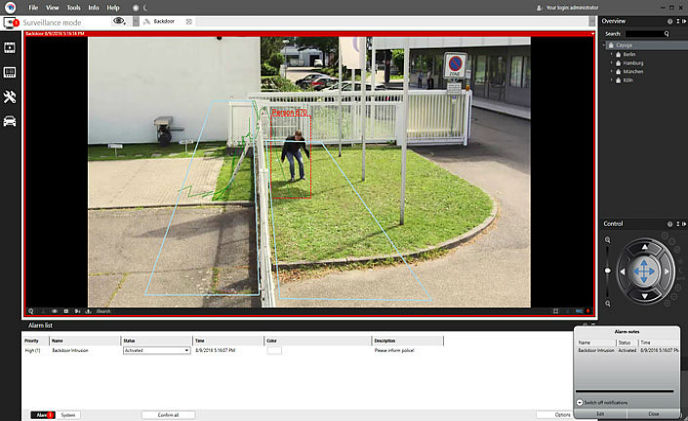Click Edit in alarm notes popup
The width and height of the screenshot is (688, 421).
pos(600,414)
